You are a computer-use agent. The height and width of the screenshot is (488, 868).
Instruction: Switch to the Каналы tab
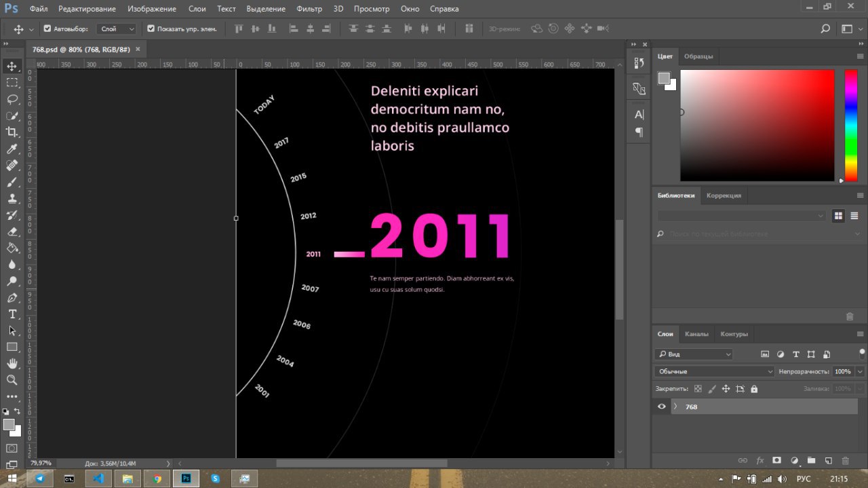[696, 334]
